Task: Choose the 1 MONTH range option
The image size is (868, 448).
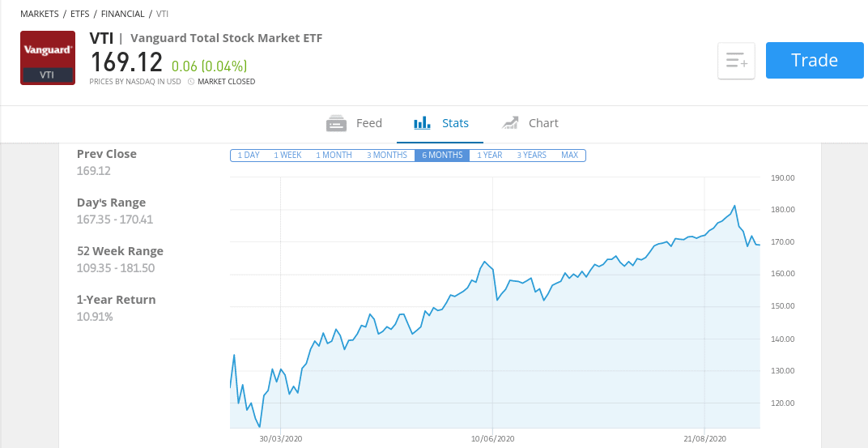Action: 334,155
